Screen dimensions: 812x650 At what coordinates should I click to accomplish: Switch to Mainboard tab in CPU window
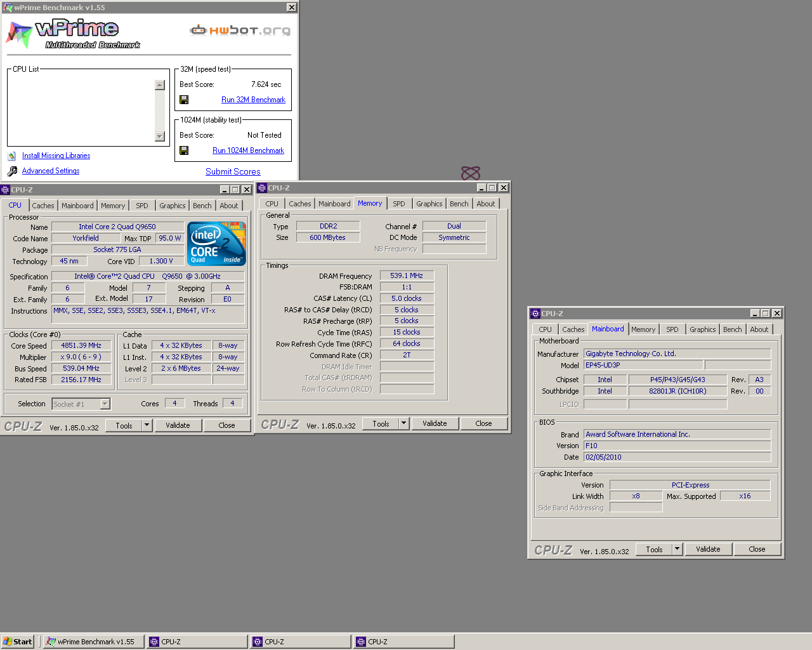coord(77,206)
